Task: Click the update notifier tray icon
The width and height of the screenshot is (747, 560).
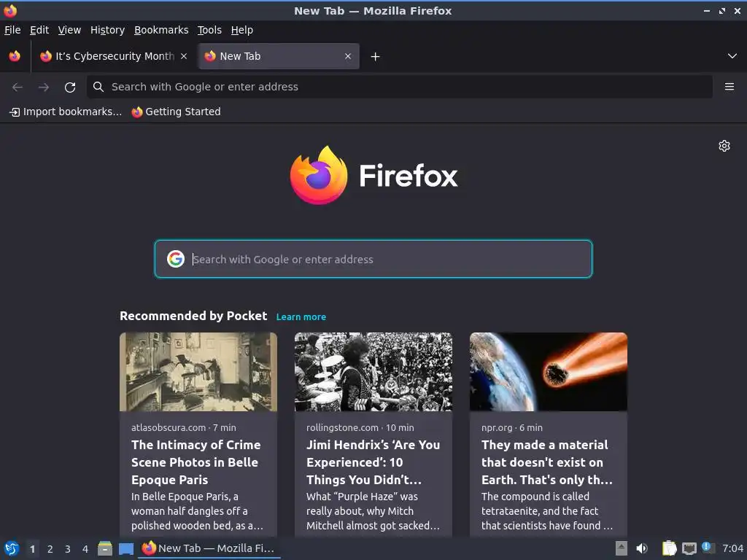Action: [x=708, y=548]
